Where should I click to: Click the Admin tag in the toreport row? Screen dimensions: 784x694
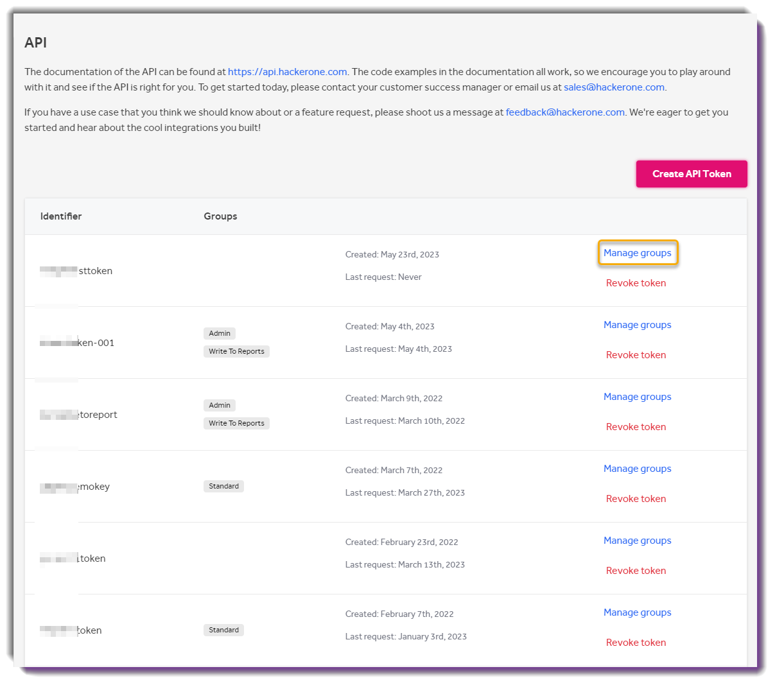[220, 405]
